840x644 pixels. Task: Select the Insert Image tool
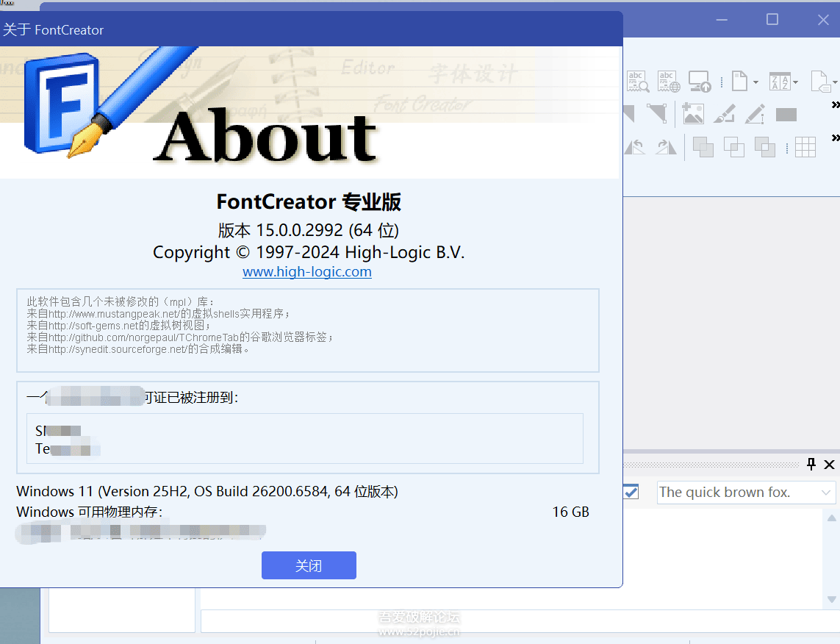[x=692, y=114]
